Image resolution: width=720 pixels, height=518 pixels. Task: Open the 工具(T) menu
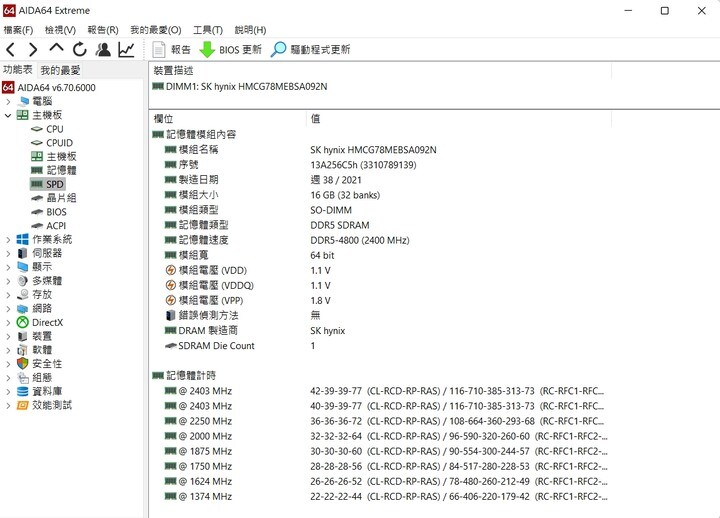(208, 30)
